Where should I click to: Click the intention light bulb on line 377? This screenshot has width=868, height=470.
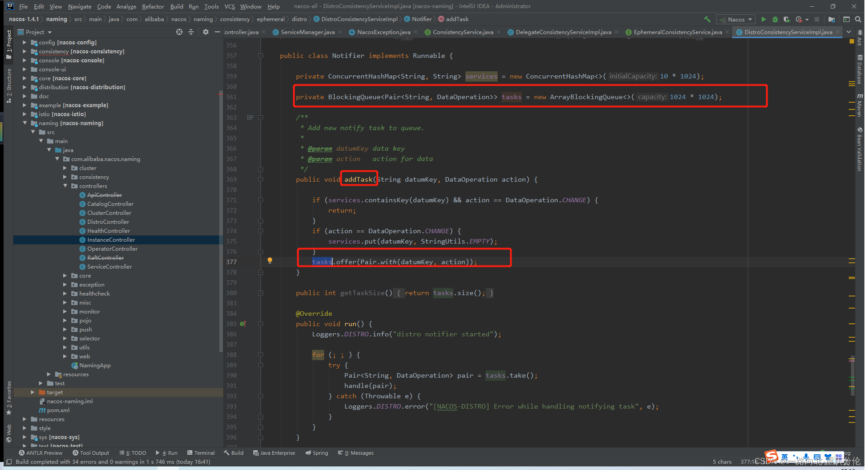pos(270,261)
